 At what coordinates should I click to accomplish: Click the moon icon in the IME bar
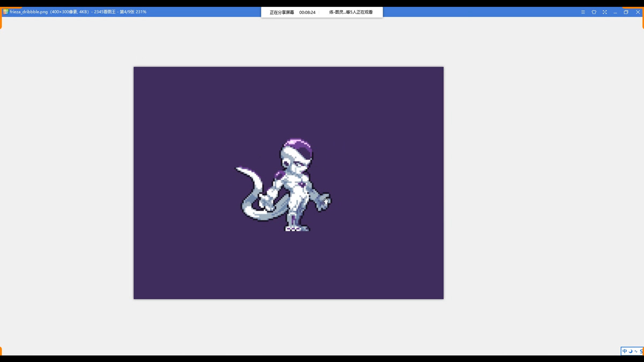[x=631, y=352]
